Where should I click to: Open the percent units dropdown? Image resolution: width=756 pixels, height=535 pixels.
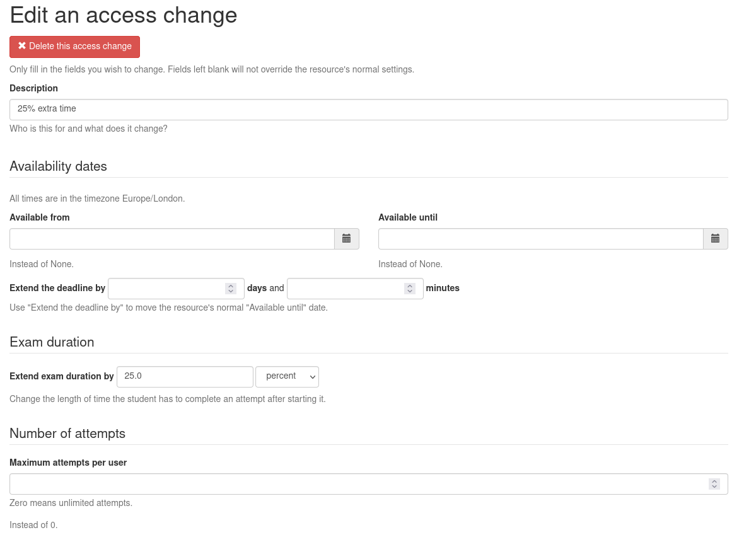pyautogui.click(x=287, y=376)
